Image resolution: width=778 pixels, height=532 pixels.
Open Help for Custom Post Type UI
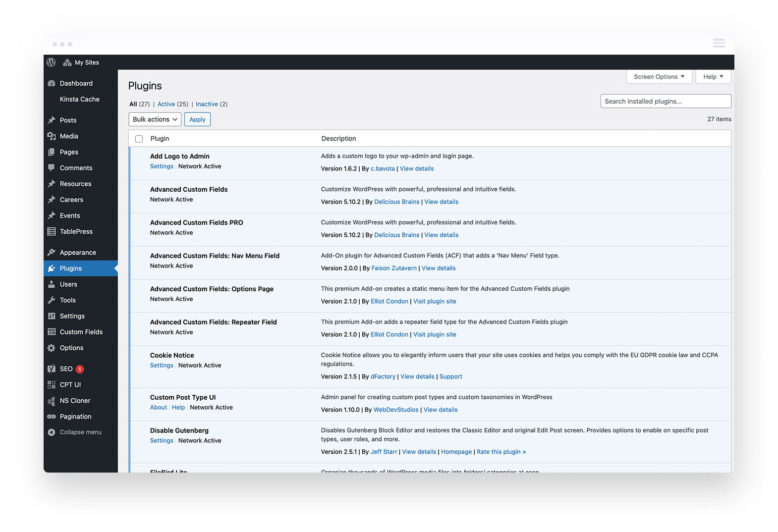[178, 408]
